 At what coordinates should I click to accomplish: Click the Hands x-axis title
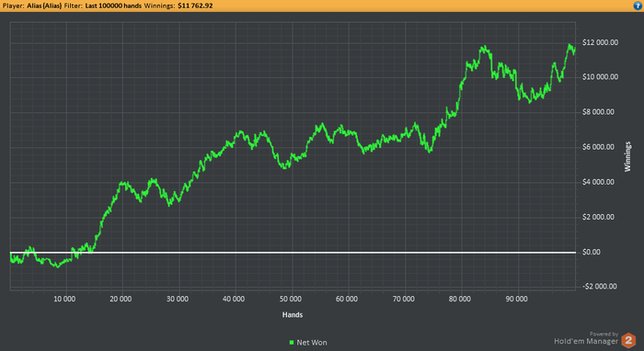(x=293, y=315)
